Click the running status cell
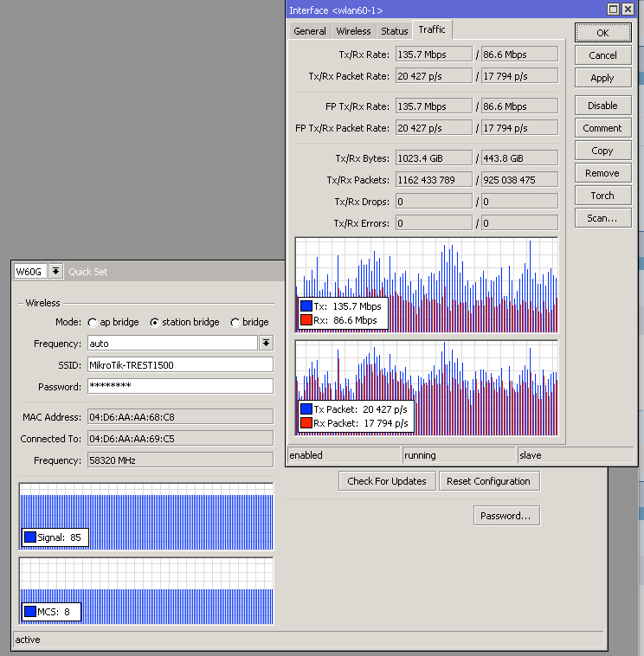 tap(459, 455)
